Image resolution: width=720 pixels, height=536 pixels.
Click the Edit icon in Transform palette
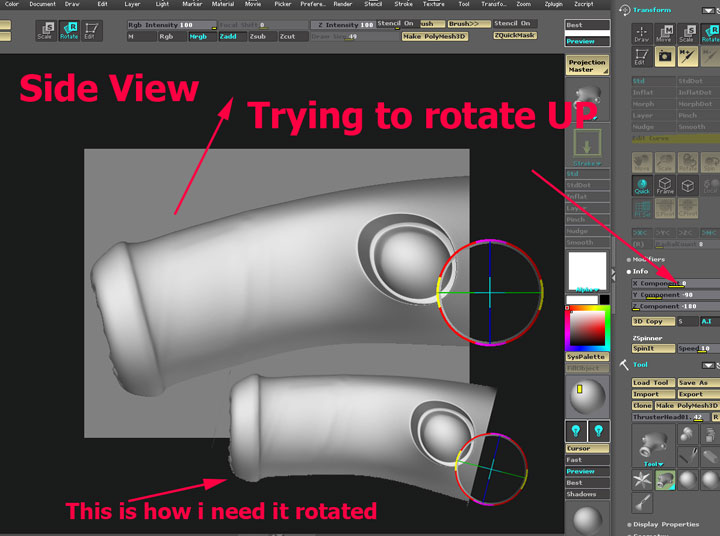point(641,56)
